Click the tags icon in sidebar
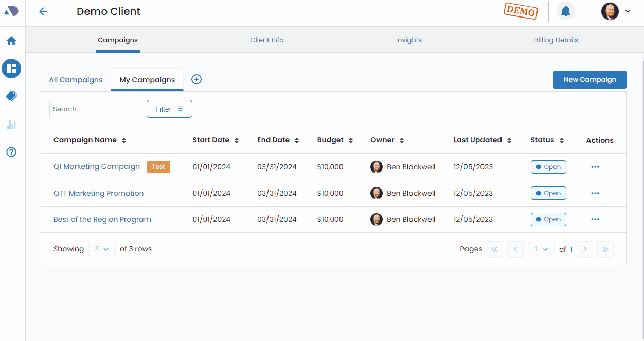The height and width of the screenshot is (341, 644). pos(11,96)
